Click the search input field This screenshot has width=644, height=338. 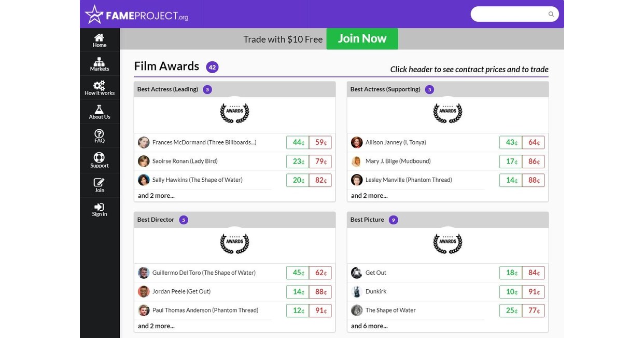point(514,14)
